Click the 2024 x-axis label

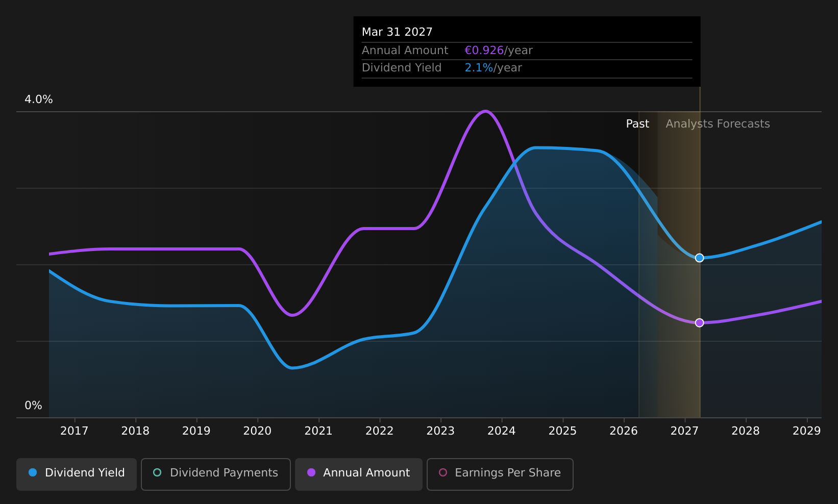pos(502,431)
